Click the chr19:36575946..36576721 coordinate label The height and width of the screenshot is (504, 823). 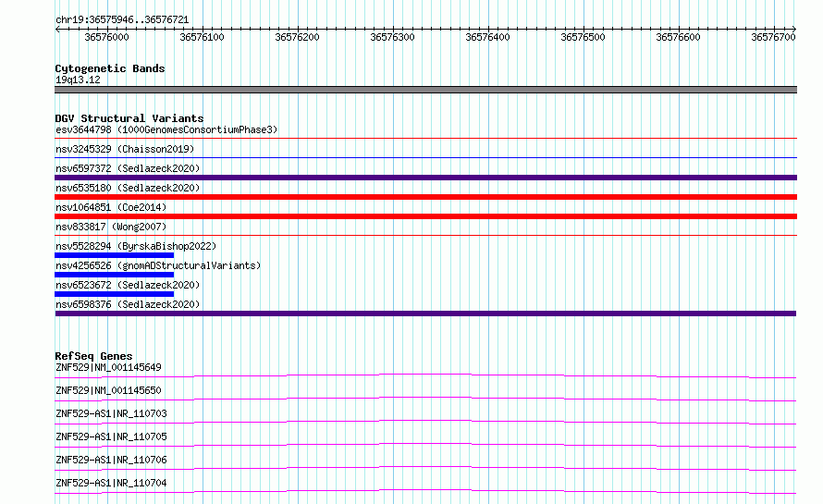[122, 19]
